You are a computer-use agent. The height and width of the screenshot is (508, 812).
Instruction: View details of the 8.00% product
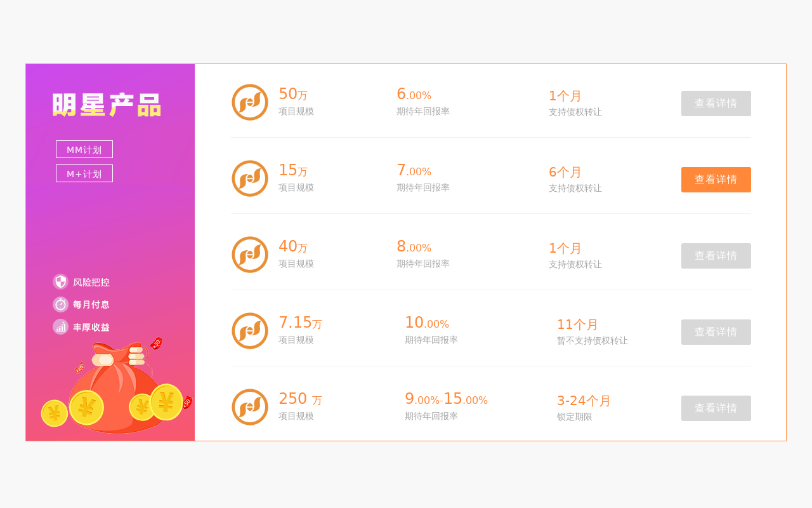click(x=716, y=256)
